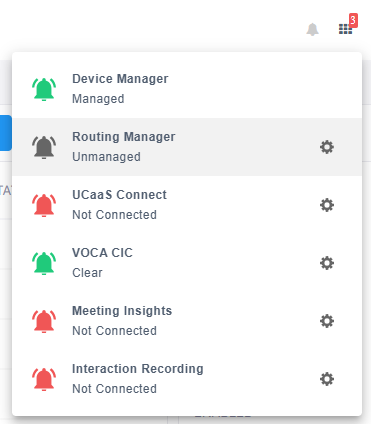The height and width of the screenshot is (424, 371).
Task: Select the UCaaS Connect entry
Action: 187,205
